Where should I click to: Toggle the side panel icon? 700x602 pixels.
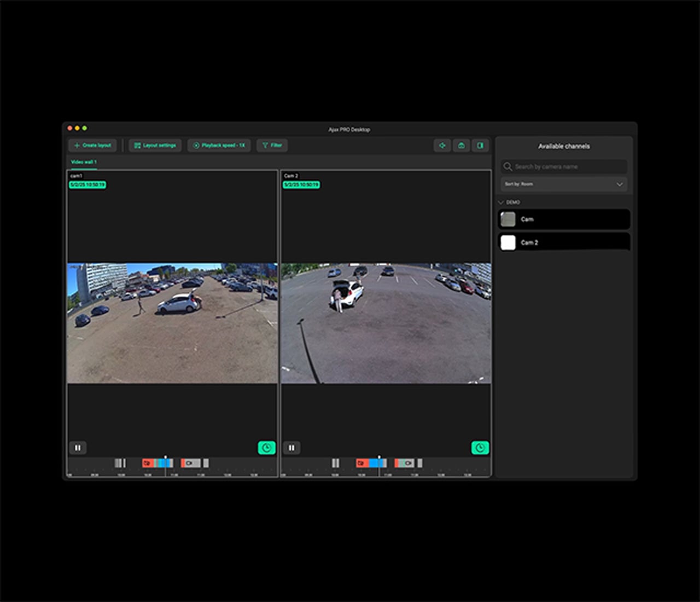coord(480,145)
